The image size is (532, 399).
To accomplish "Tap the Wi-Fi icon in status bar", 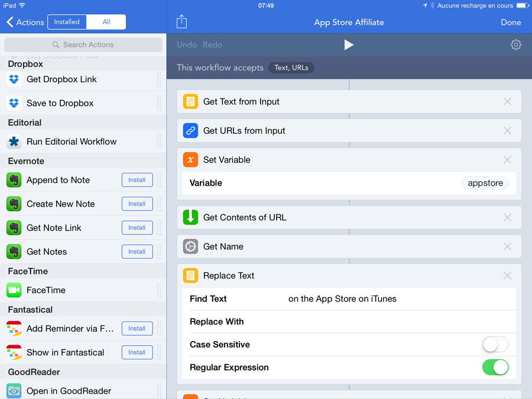I will pos(22,5).
